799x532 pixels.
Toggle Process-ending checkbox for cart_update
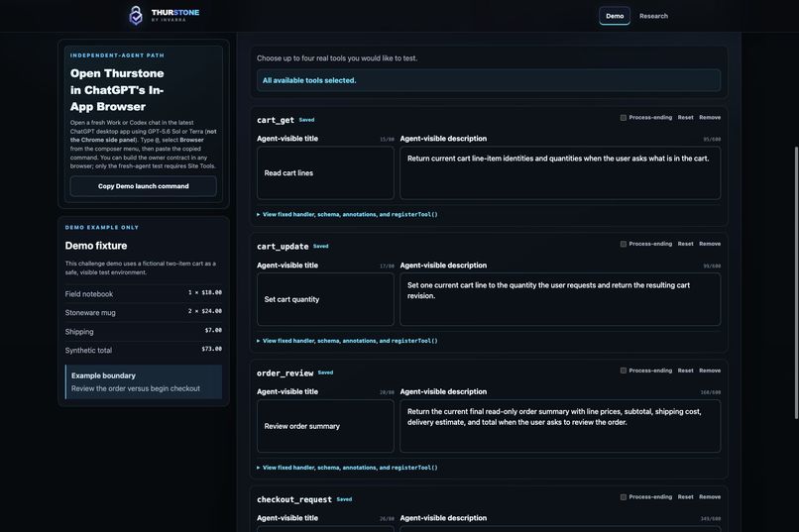624,244
